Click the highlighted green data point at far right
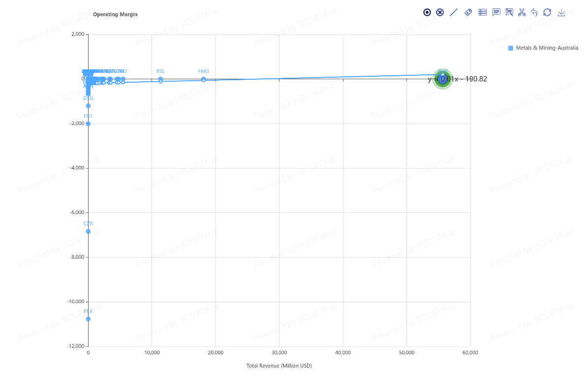The width and height of the screenshot is (588, 376). [x=443, y=79]
